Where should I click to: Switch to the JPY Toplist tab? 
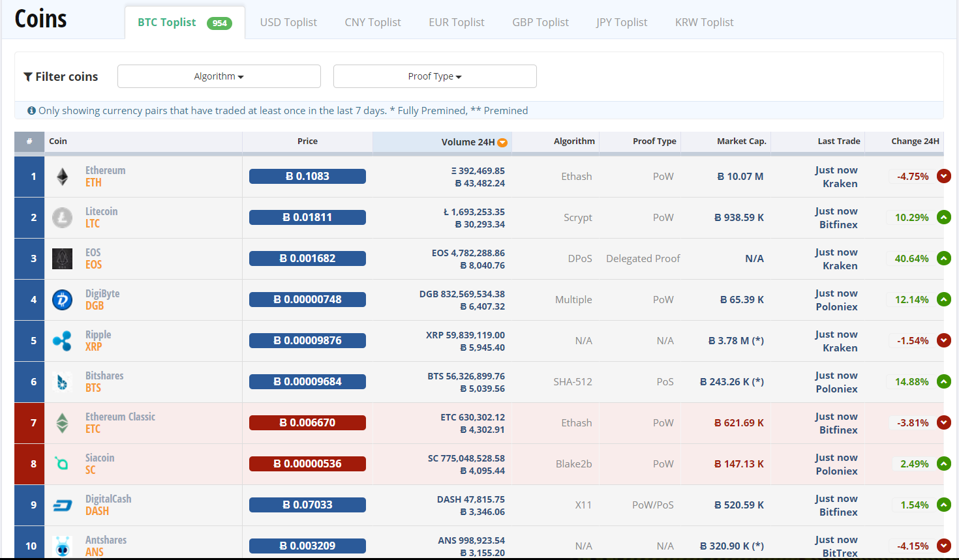click(x=622, y=23)
